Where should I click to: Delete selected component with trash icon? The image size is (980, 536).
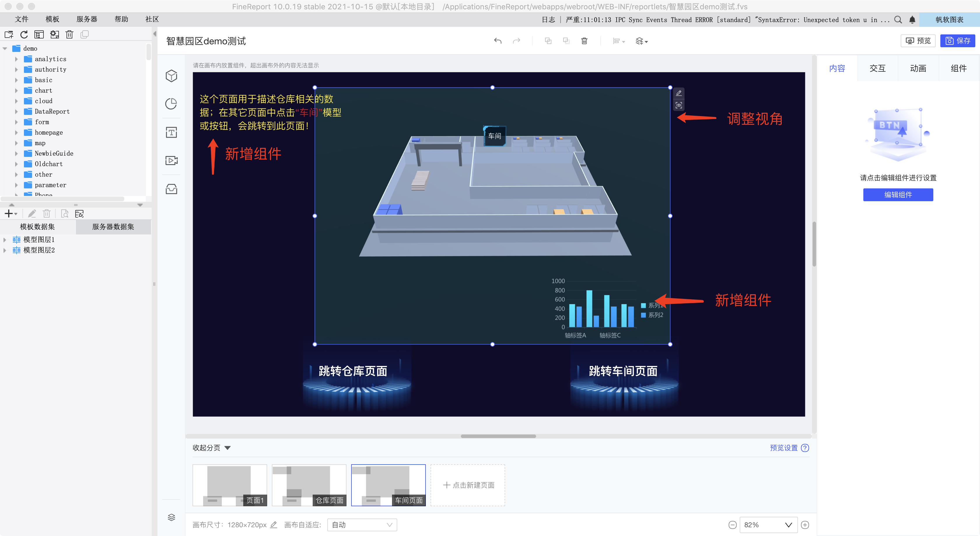click(584, 41)
